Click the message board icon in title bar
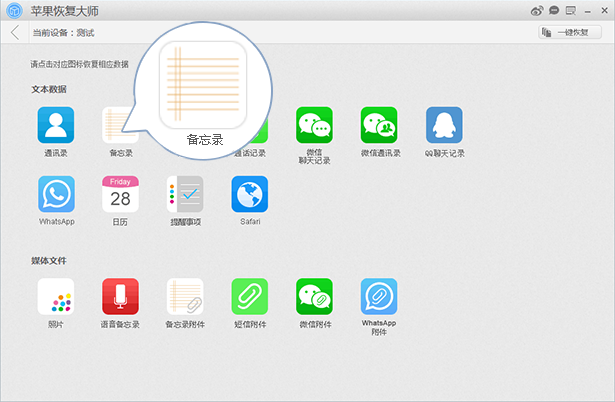This screenshot has width=615, height=402. pyautogui.click(x=571, y=10)
